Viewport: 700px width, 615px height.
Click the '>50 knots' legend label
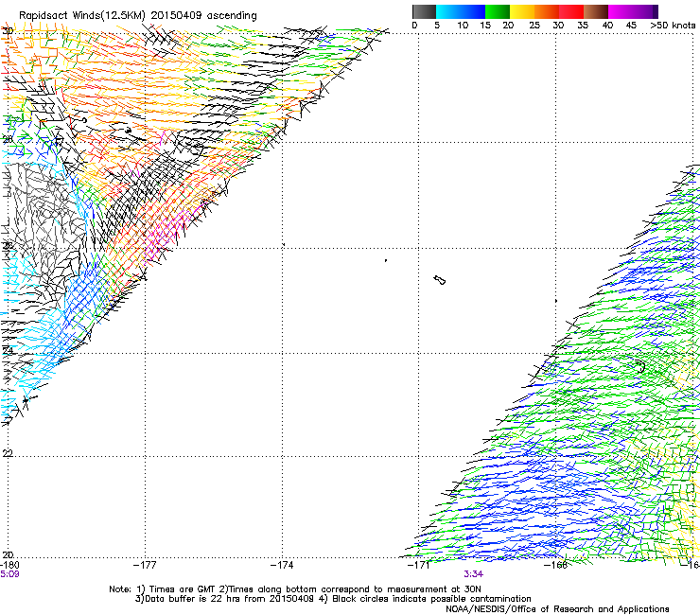pyautogui.click(x=673, y=26)
